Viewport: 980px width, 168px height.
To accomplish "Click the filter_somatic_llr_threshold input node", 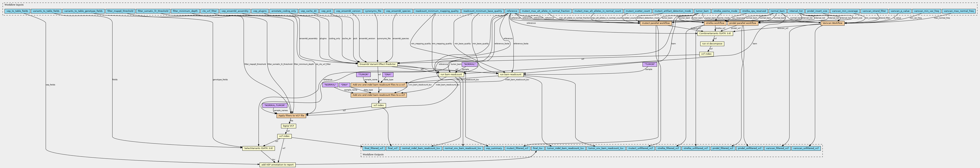I will [x=153, y=11].
